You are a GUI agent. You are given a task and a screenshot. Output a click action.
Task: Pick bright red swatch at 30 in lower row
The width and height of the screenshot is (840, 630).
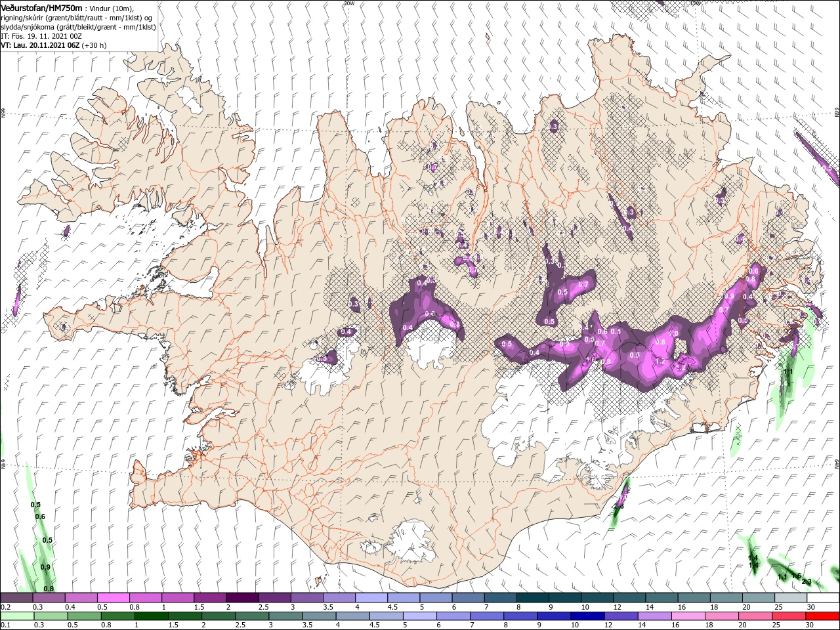coord(822,616)
